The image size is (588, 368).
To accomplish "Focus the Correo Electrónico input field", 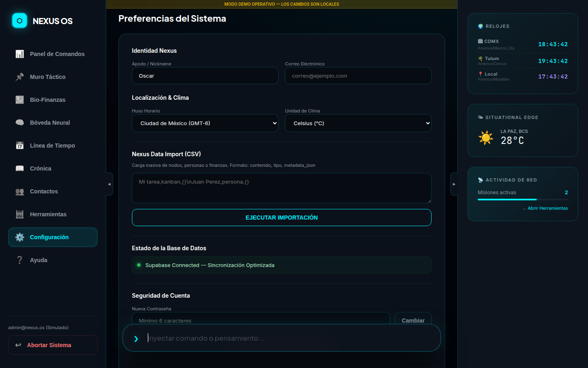I will coord(358,76).
